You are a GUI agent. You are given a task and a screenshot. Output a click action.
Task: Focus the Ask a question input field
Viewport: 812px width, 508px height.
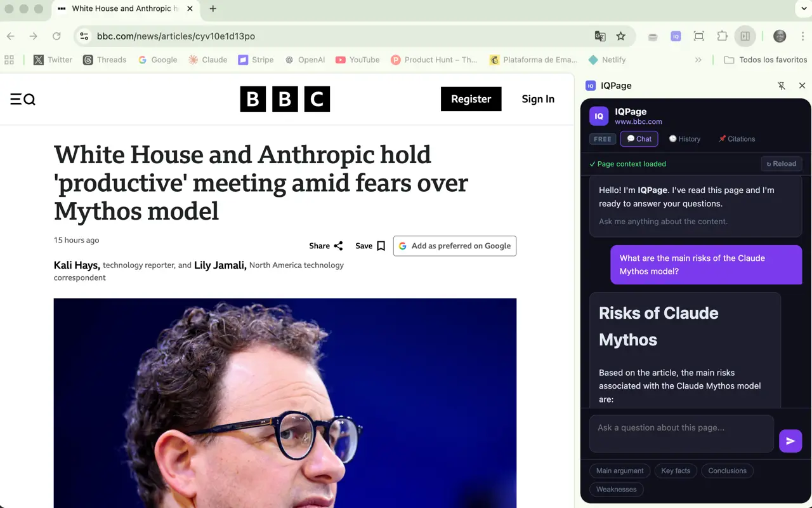[682, 434]
